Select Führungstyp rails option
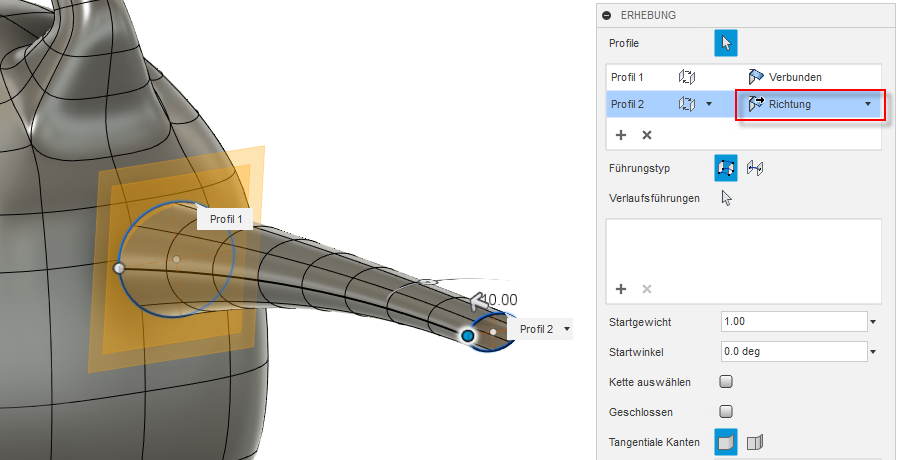Screen dimensions: 901x460 point(726,168)
